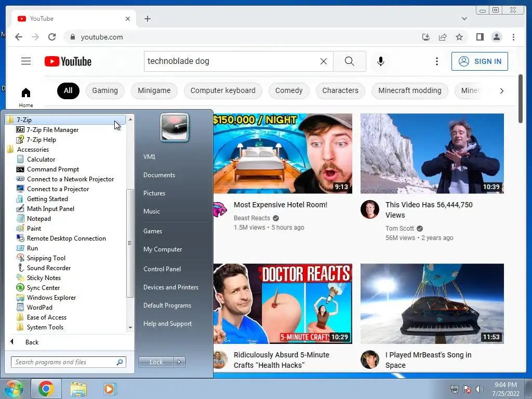Image resolution: width=532 pixels, height=399 pixels.
Task: Select the Gaming filter chip
Action: pyautogui.click(x=105, y=90)
